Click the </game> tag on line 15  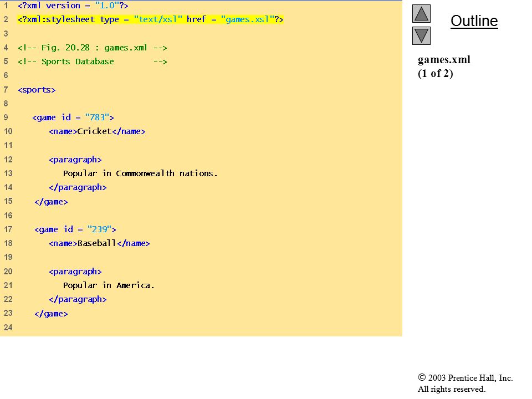[x=51, y=202]
